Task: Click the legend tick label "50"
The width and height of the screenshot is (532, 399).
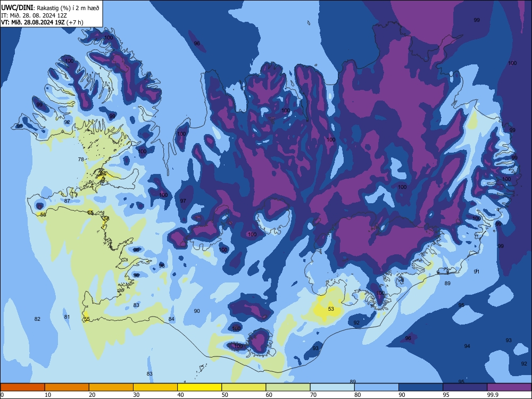Action: coord(225,395)
